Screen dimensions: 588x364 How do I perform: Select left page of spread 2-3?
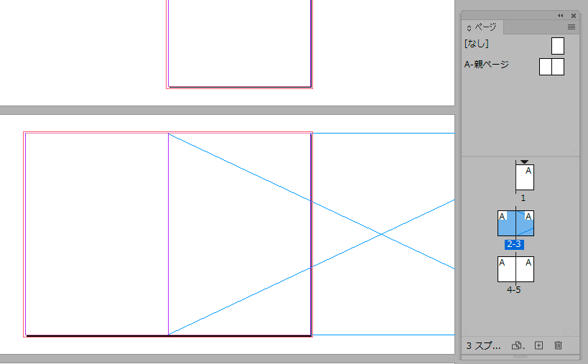click(x=507, y=223)
